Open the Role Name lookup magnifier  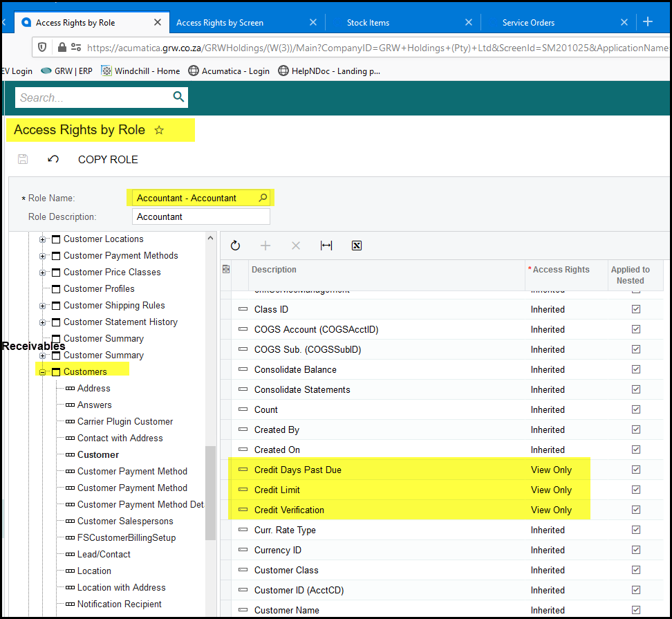(263, 198)
